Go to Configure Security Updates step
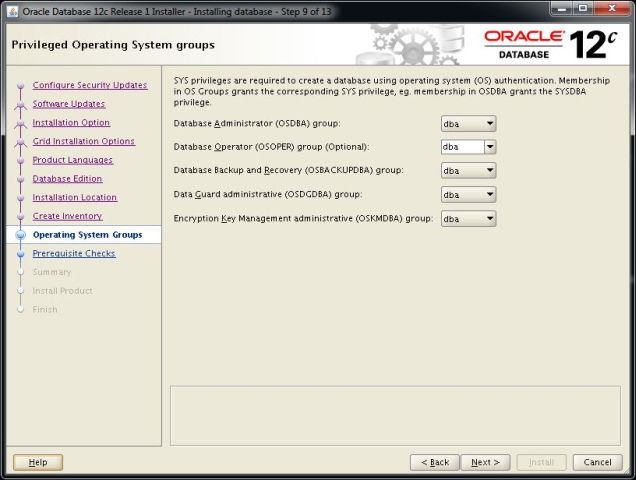Image resolution: width=636 pixels, height=480 pixels. pos(90,85)
